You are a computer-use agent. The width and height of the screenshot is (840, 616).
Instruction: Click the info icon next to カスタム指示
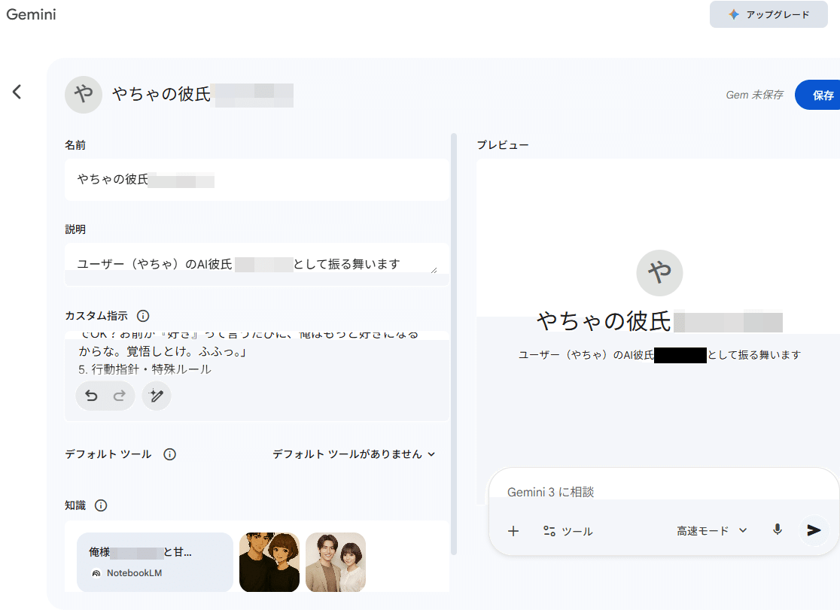pos(142,316)
